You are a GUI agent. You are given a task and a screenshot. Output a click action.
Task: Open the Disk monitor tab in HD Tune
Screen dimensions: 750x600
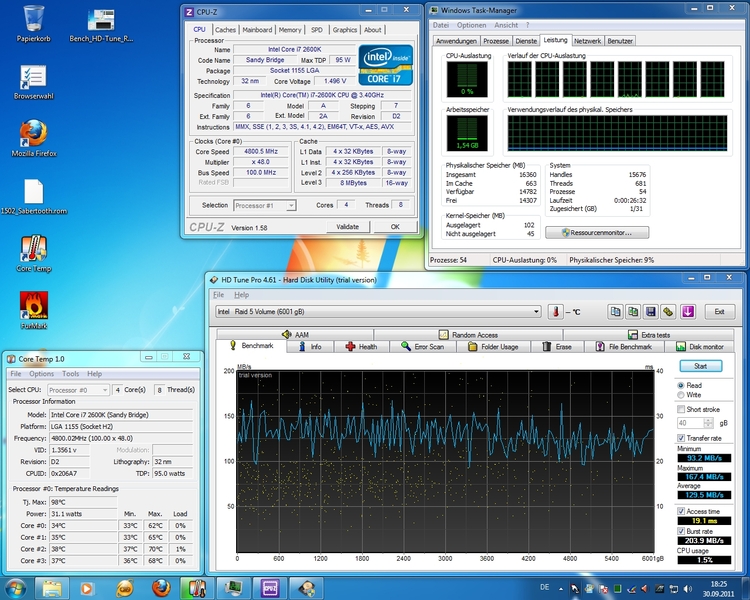pos(699,346)
